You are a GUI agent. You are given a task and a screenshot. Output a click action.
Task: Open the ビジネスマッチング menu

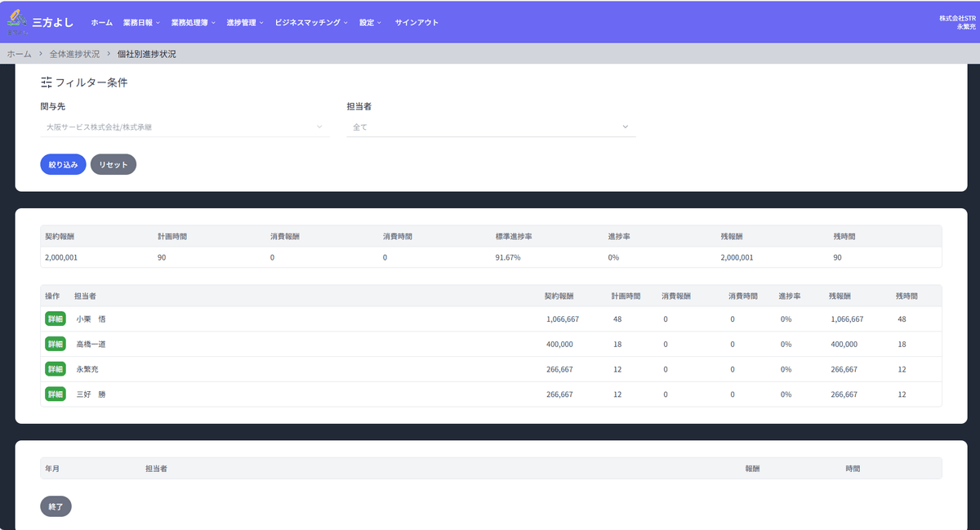[311, 23]
